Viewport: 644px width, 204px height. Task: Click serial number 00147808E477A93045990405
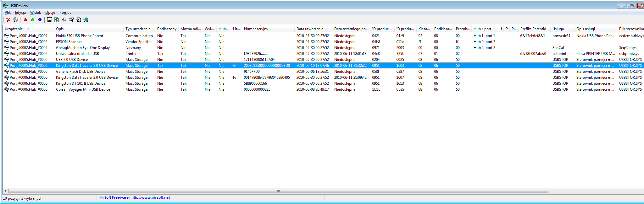(x=267, y=78)
